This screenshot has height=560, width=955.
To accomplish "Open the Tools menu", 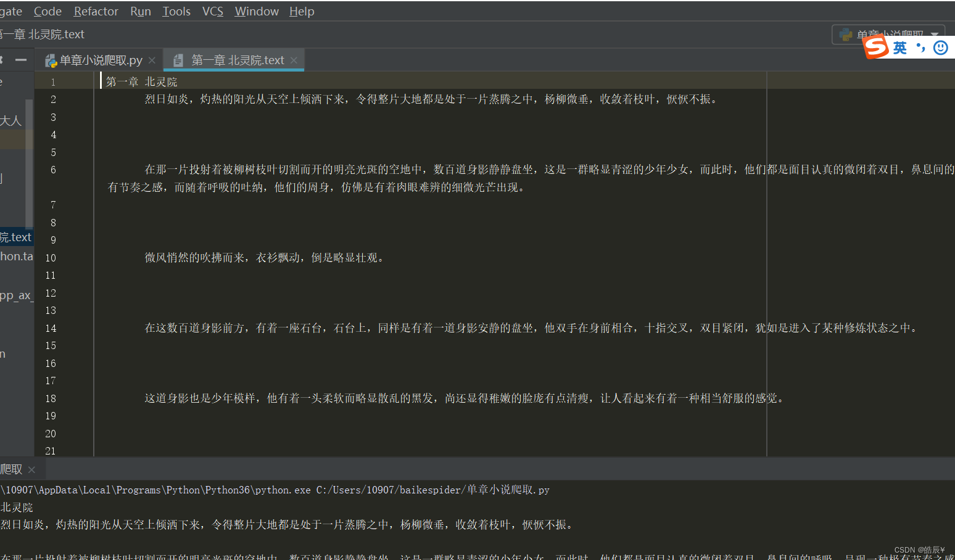I will 176,11.
